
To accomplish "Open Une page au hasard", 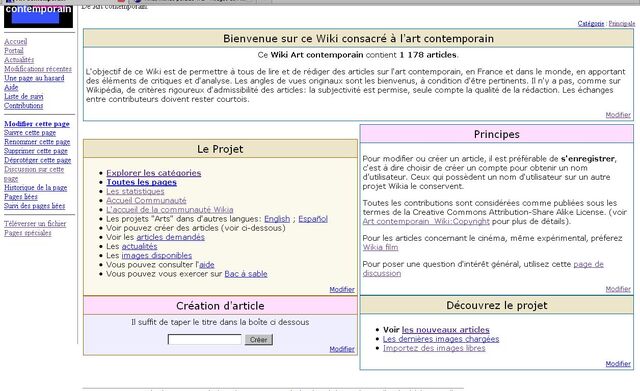I will point(34,78).
